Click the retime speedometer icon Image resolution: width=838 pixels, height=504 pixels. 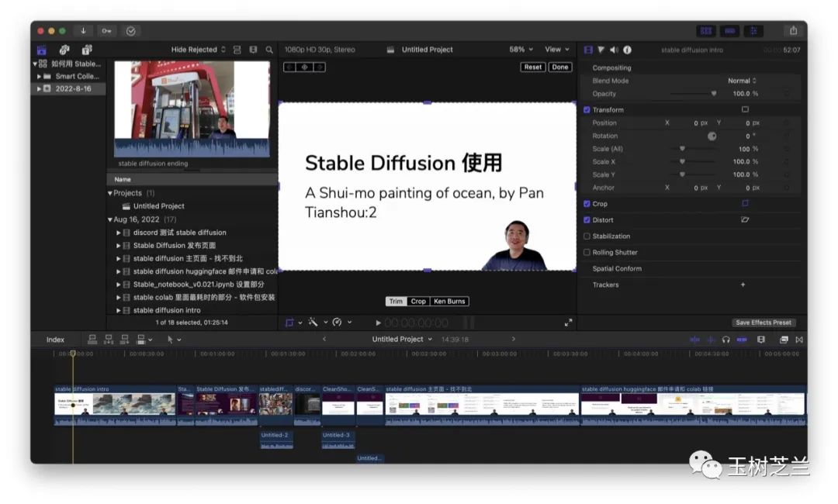[x=338, y=323]
